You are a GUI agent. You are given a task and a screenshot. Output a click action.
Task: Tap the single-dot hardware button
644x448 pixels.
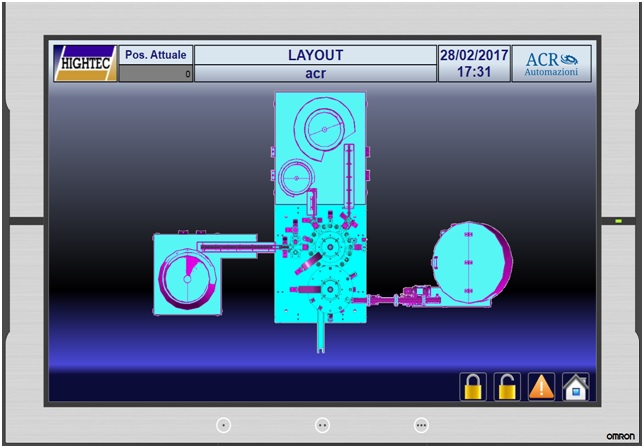click(x=223, y=425)
